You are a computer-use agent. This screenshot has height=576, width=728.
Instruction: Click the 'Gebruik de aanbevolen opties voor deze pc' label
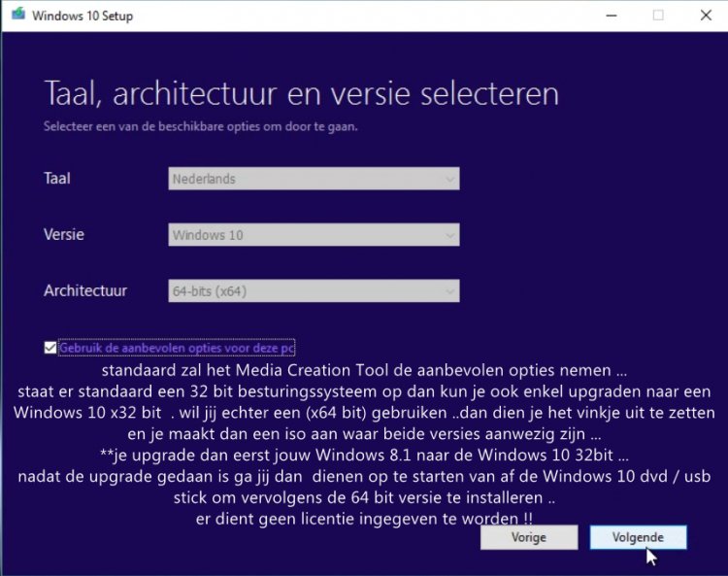click(177, 347)
